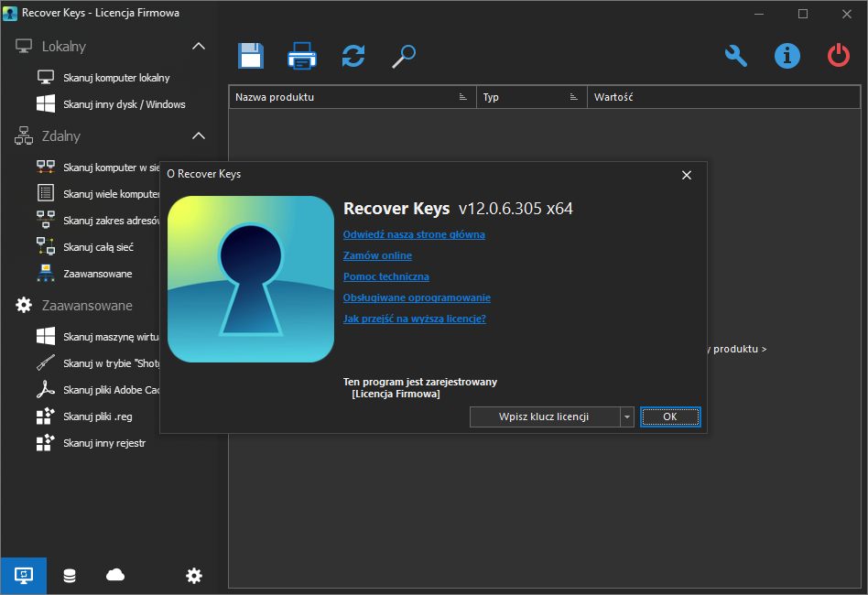Open Jak przejść na wyższą licencję link
The image size is (868, 595).
[415, 319]
